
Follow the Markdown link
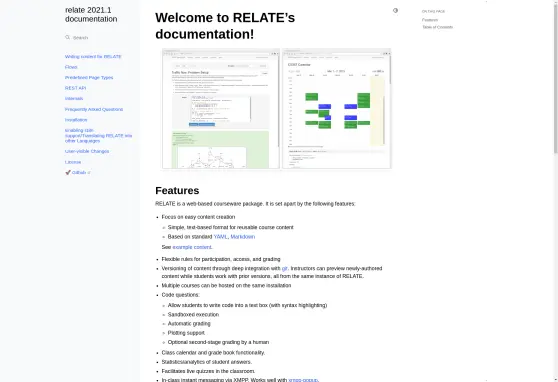coord(243,237)
